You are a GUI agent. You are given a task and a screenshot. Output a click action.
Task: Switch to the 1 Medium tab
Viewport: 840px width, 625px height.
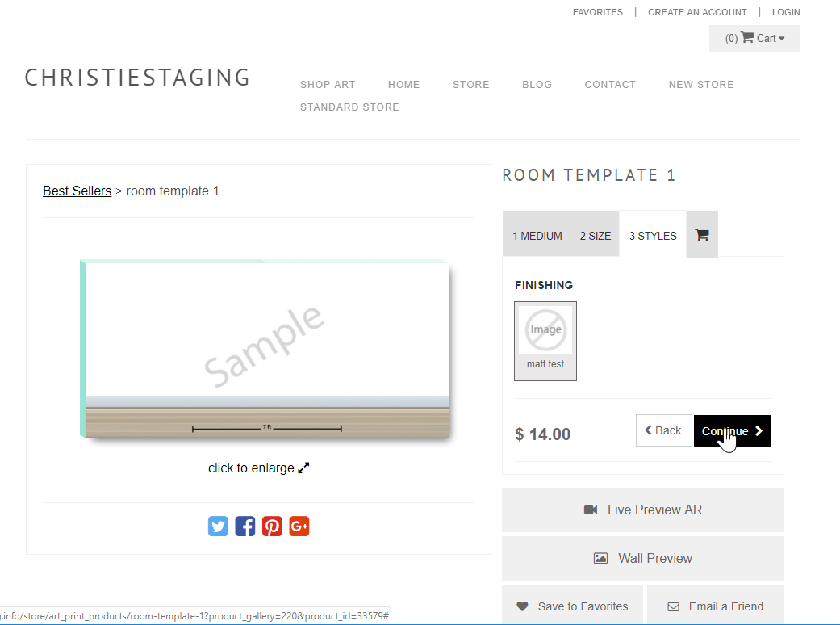(x=537, y=236)
